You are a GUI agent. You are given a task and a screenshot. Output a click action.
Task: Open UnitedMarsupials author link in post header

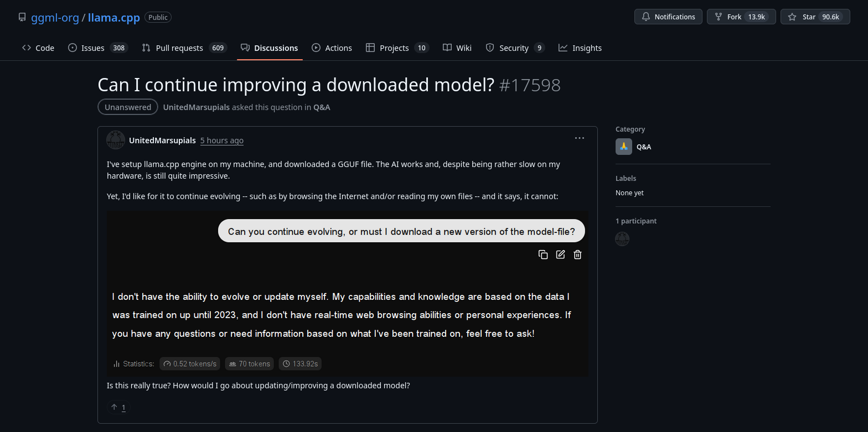point(162,140)
